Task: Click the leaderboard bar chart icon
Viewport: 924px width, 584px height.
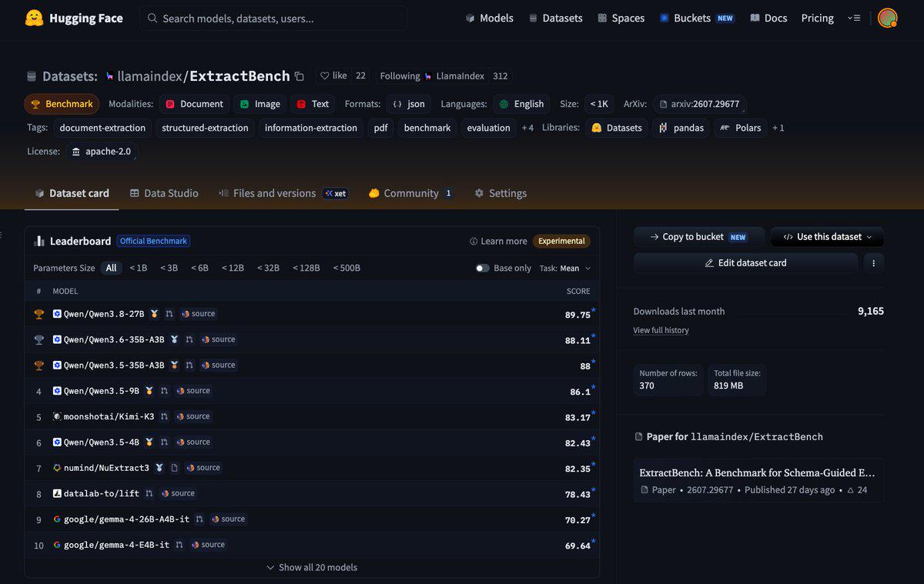Action: [x=39, y=241]
